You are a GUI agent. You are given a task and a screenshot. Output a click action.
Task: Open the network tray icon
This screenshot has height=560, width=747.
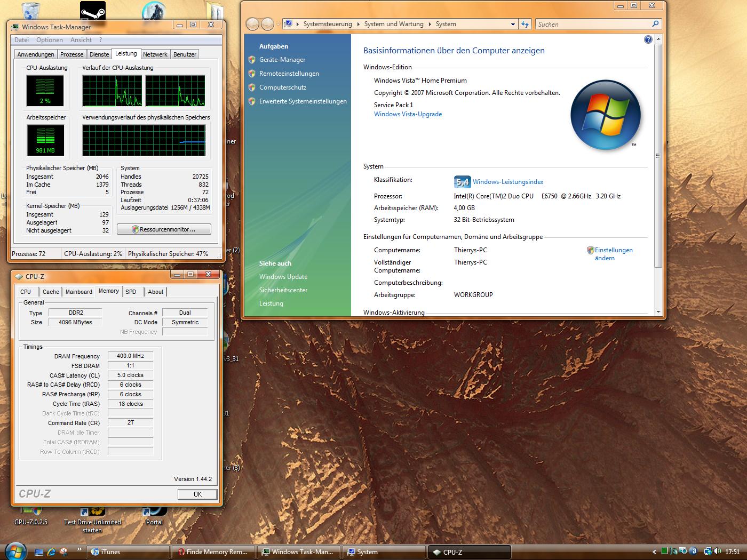pos(708,551)
